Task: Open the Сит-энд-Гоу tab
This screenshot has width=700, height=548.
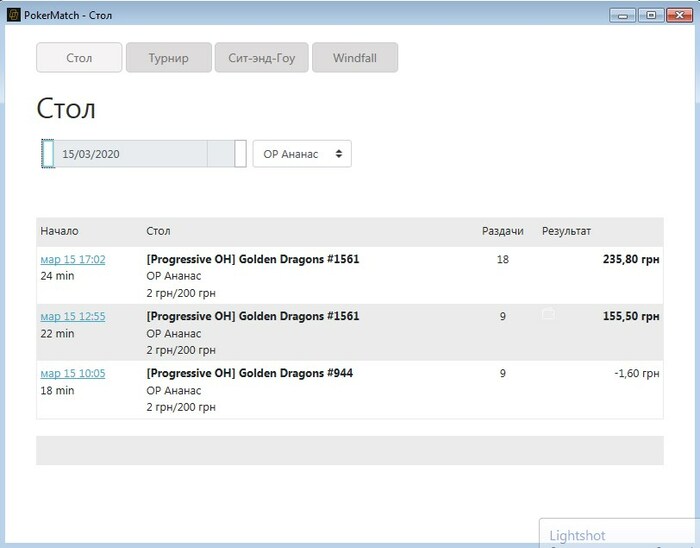Action: (x=262, y=58)
